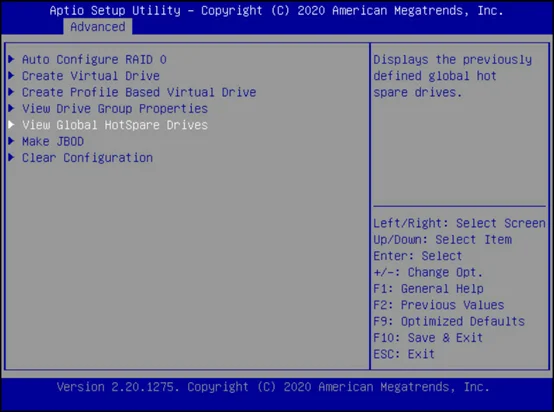Open Auto Configure RAID 0 entry
554x412 pixels.
coord(94,59)
